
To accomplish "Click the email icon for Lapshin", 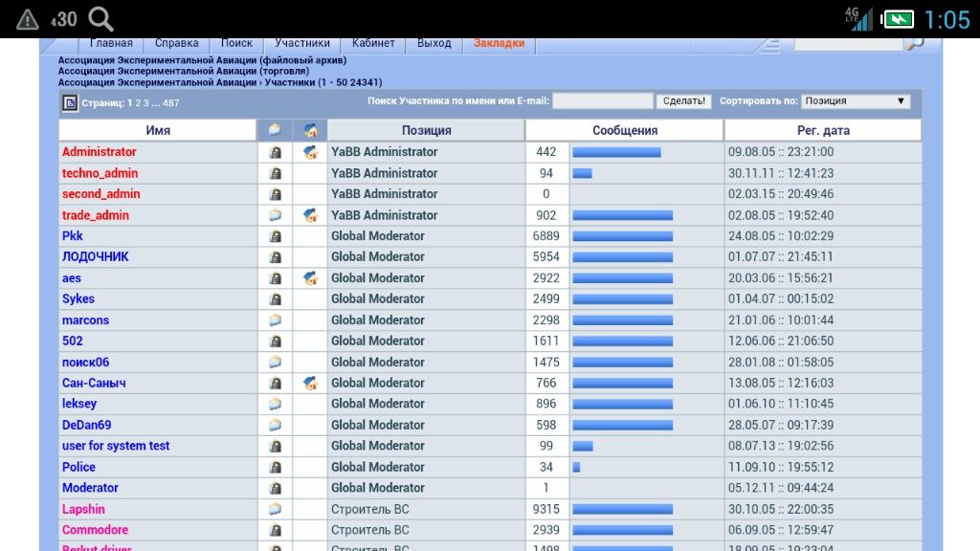I will click(x=275, y=509).
